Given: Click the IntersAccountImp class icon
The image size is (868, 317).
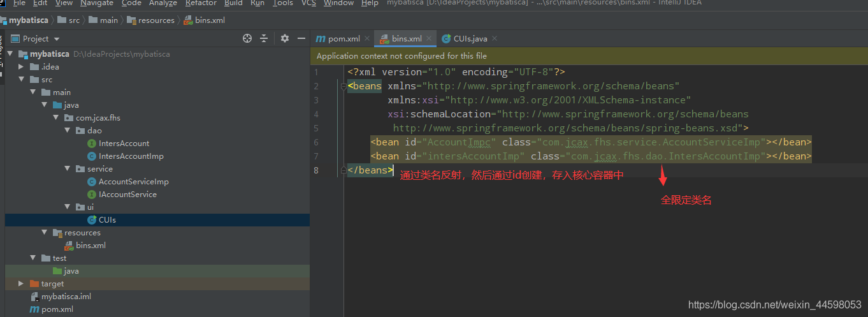Looking at the screenshot, I should coord(92,156).
